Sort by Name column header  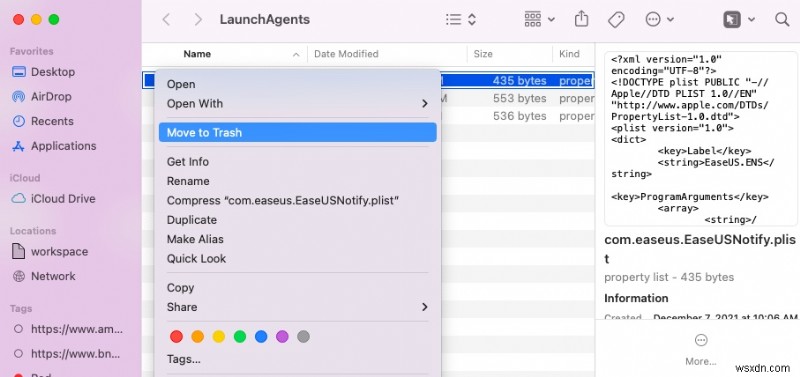(197, 54)
